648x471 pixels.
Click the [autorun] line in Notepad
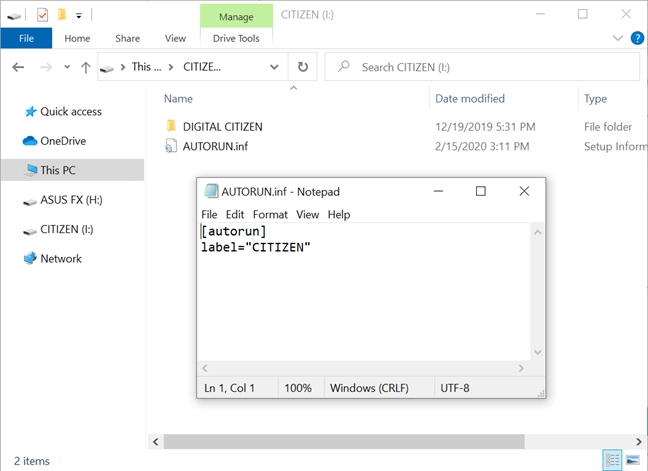(x=233, y=231)
